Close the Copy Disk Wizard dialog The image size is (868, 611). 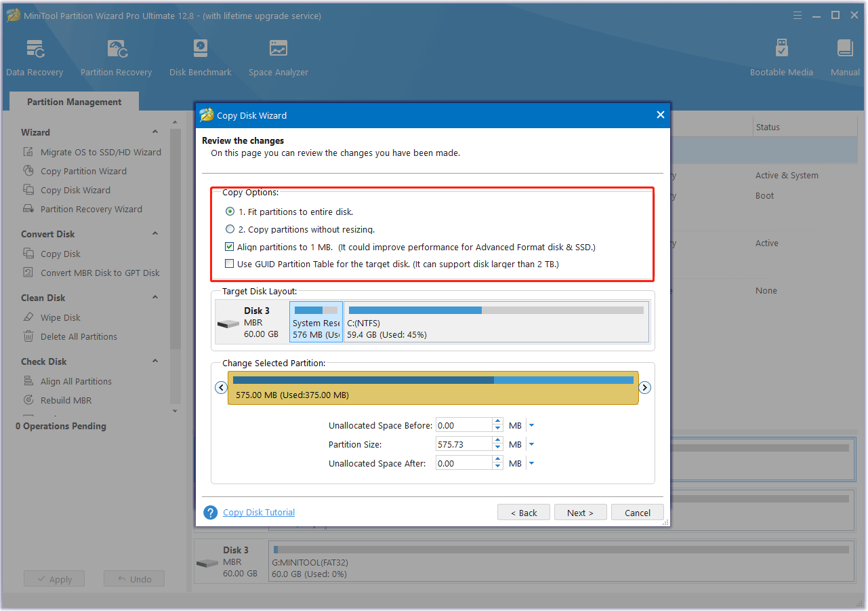661,115
